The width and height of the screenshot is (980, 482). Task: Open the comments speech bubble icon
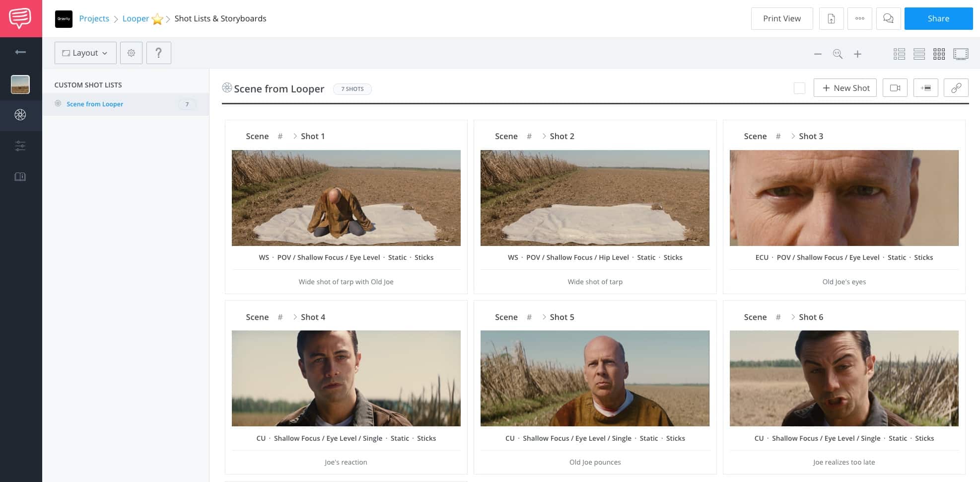click(888, 18)
